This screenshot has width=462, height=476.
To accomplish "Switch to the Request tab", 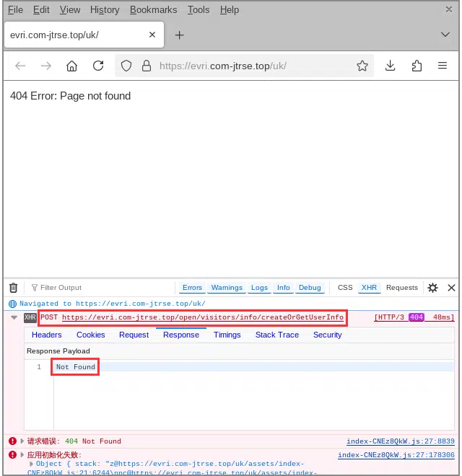I will coord(134,335).
